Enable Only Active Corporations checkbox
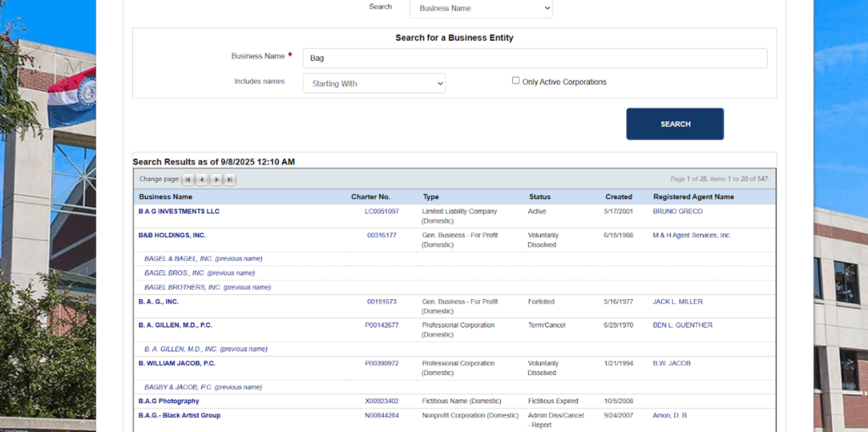The height and width of the screenshot is (432, 868). click(x=515, y=81)
